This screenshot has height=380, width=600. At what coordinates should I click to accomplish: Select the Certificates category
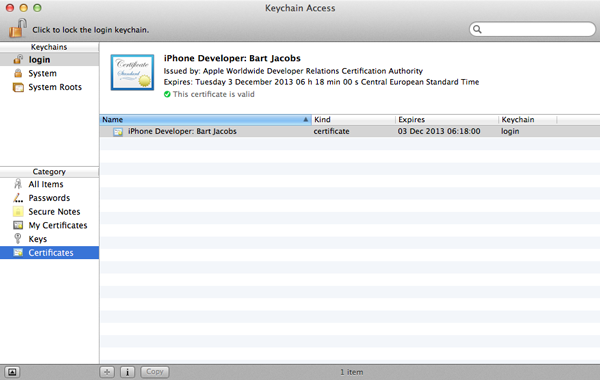coord(49,253)
